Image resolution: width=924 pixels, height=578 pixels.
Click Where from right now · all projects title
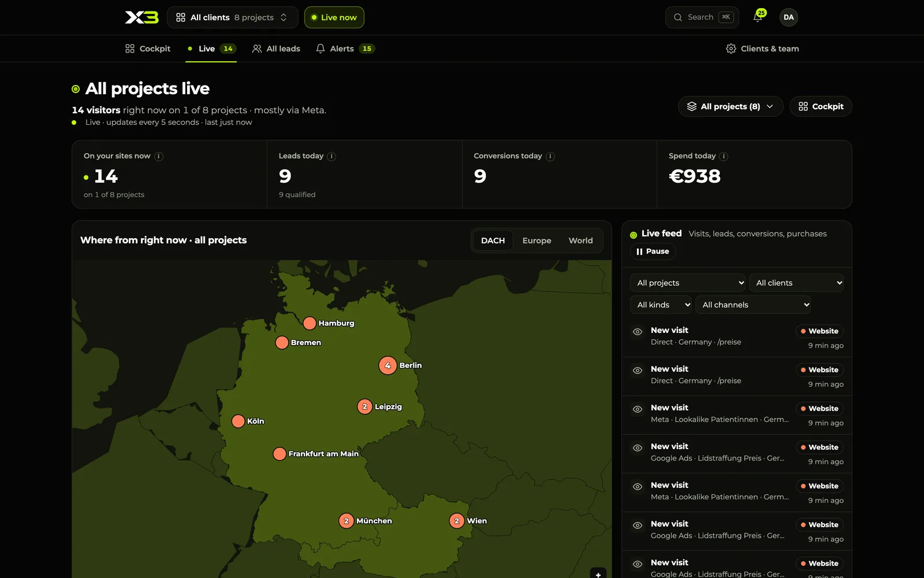pyautogui.click(x=163, y=240)
